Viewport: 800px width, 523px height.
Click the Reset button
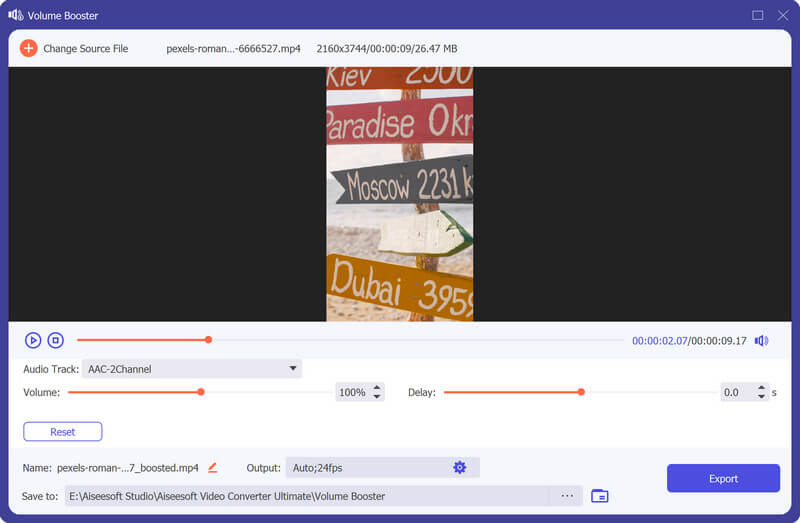click(x=63, y=432)
